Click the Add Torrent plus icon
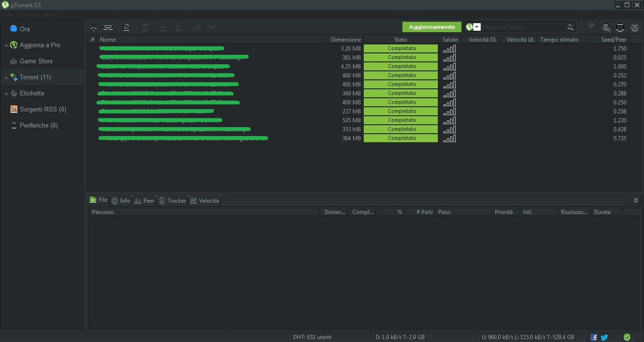 click(94, 27)
